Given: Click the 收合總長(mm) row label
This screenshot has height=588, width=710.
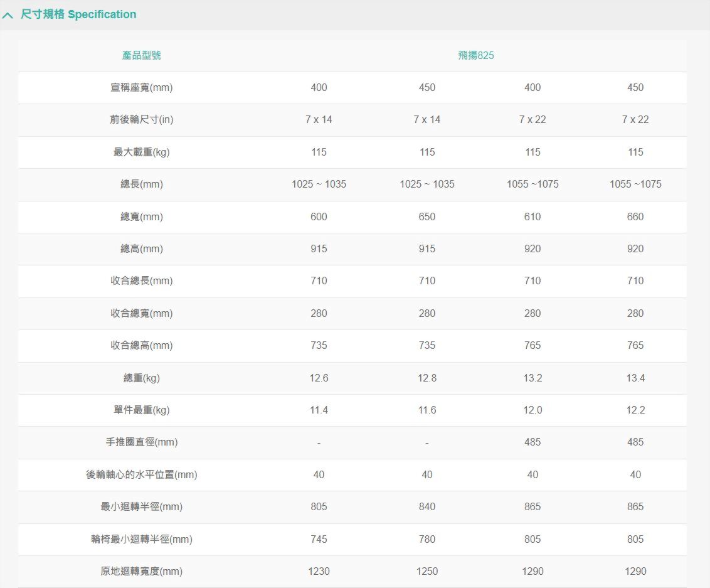Looking at the screenshot, I should tap(141, 281).
